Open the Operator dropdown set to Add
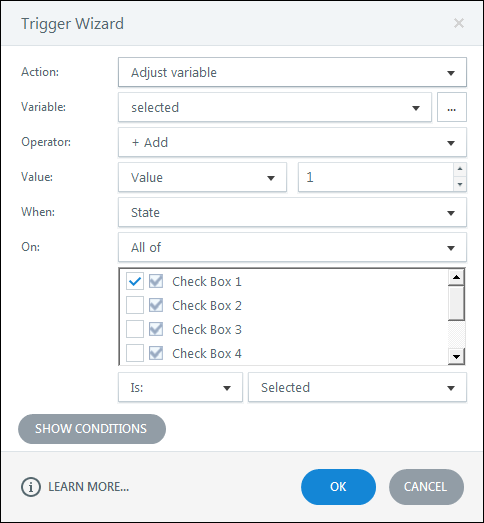484x523 pixels. (292, 142)
